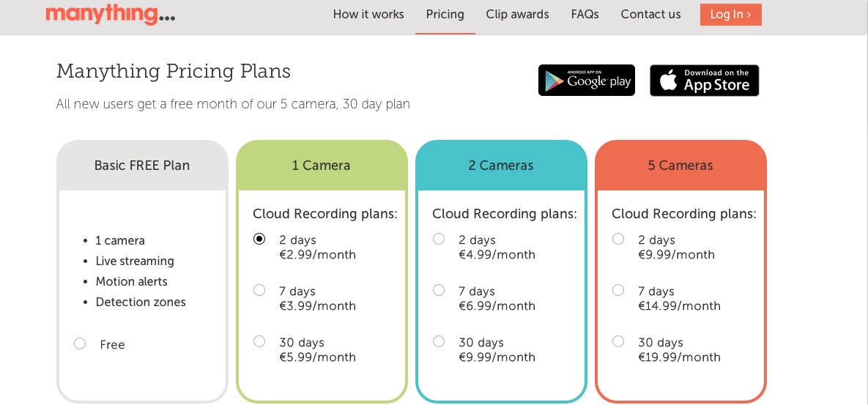The width and height of the screenshot is (868, 405).
Task: Pick 1 Camera 30 days €5.99 plan
Action: coord(259,341)
